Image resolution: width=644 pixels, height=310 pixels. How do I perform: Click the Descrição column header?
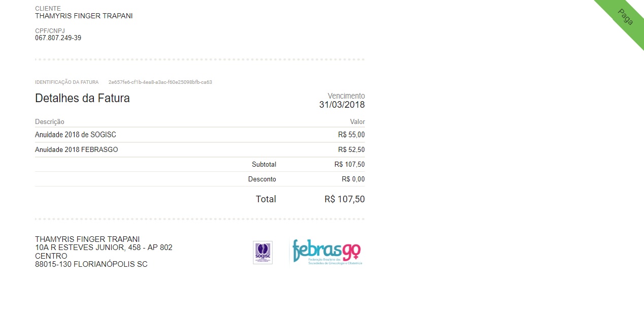pyautogui.click(x=50, y=122)
